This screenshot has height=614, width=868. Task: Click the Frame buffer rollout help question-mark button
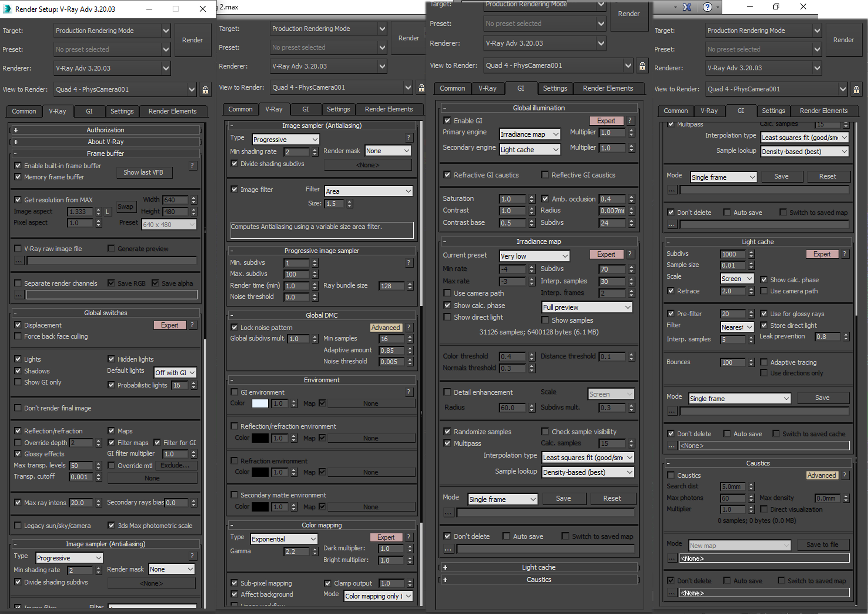[x=193, y=165]
